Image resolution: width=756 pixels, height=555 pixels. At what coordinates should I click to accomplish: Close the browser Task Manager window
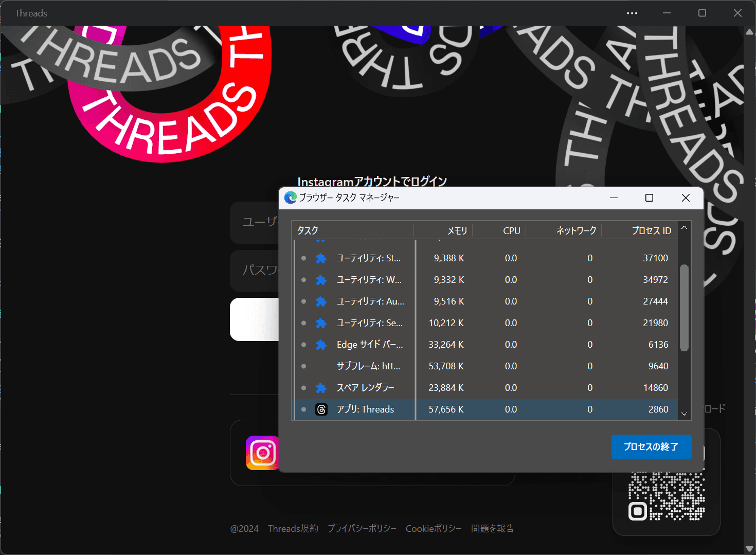(x=686, y=198)
